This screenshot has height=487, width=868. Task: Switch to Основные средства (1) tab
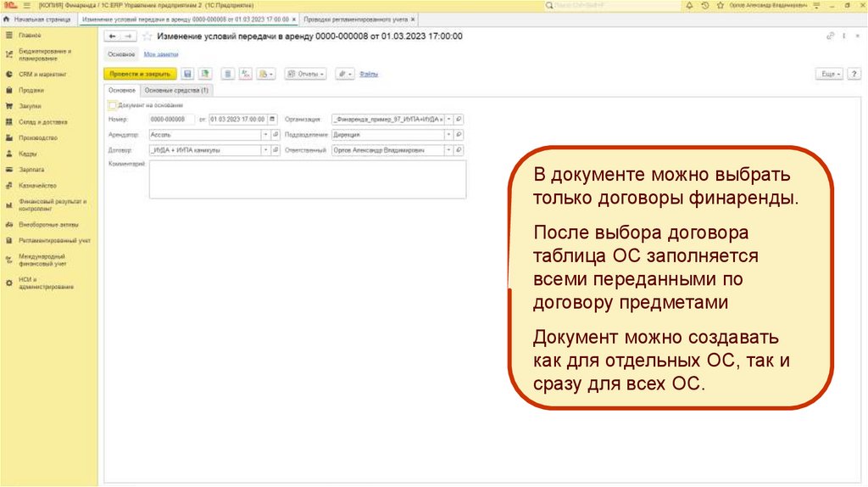[x=177, y=90]
